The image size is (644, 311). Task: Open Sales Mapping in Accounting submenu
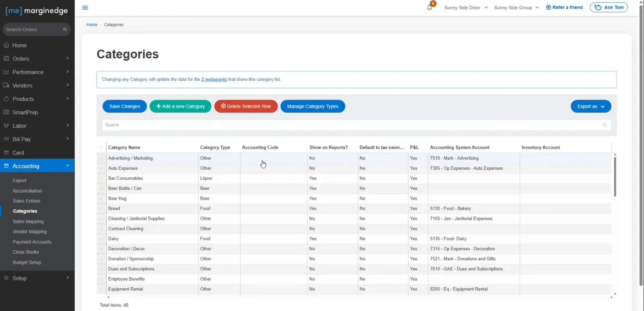click(28, 222)
